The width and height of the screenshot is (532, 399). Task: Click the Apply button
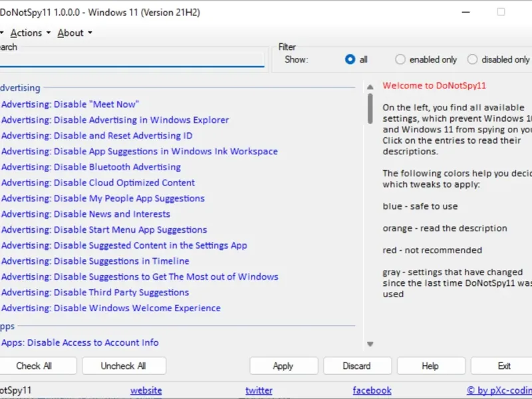pyautogui.click(x=283, y=366)
